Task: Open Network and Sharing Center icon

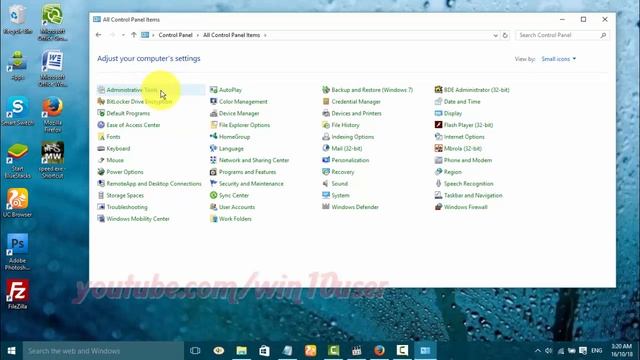Action: click(213, 160)
